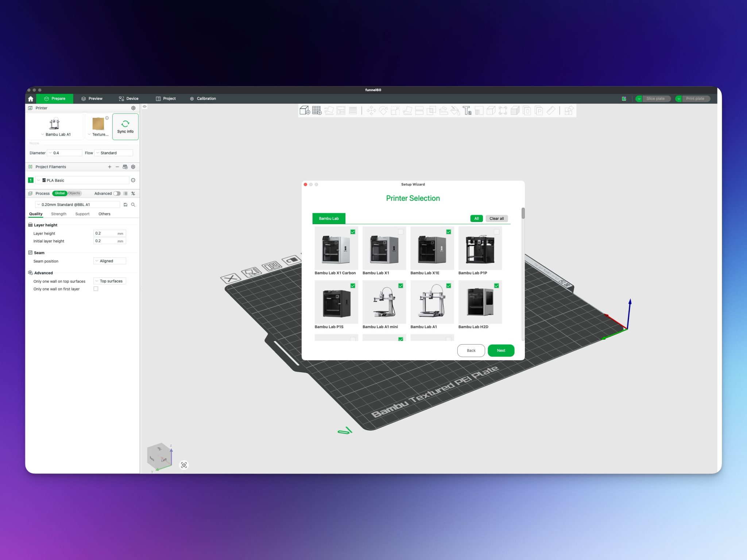Image resolution: width=747 pixels, height=560 pixels.
Task: Open the Text tool
Action: [x=468, y=110]
